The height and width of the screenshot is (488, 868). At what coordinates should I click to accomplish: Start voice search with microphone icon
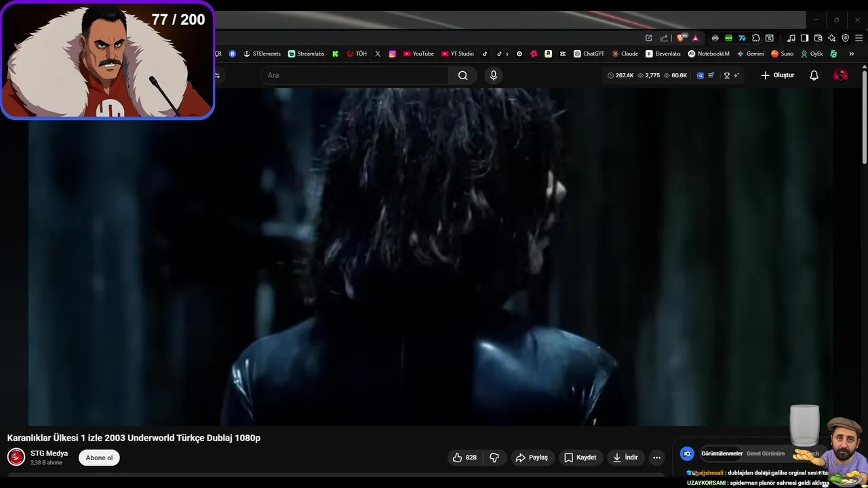(494, 75)
